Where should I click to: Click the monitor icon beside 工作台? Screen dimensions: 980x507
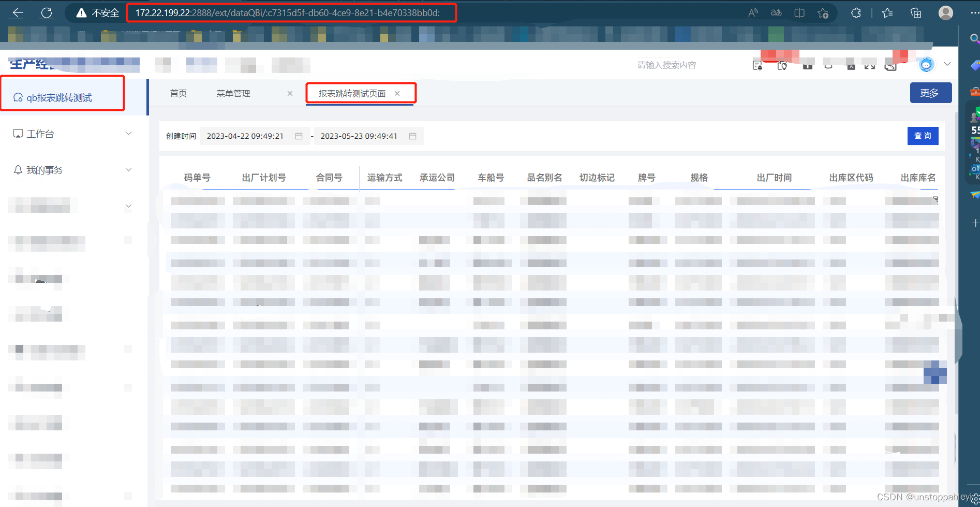[18, 134]
